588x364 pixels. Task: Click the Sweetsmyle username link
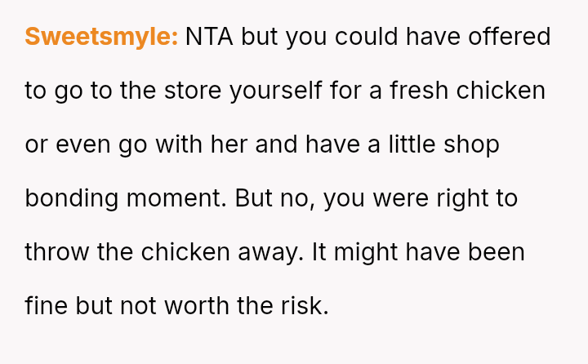coord(101,37)
